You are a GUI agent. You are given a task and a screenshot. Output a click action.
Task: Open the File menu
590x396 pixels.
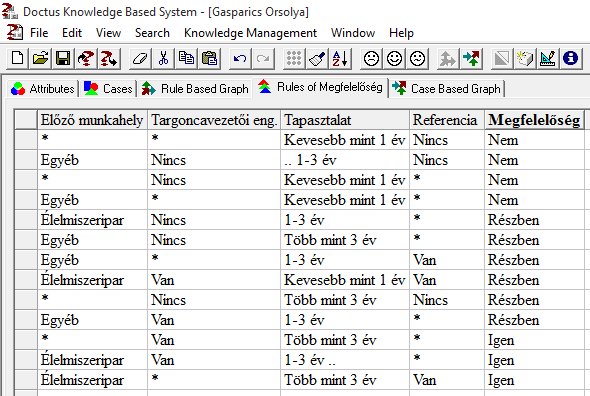click(x=39, y=33)
